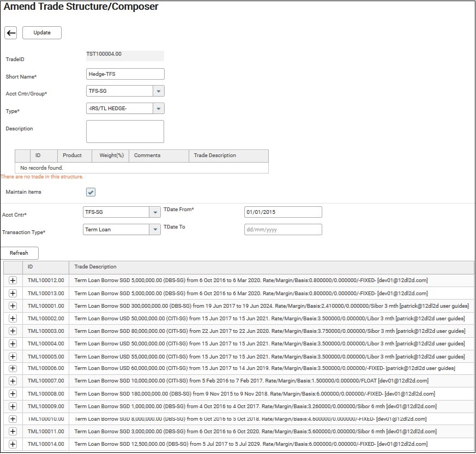Focus the TDate To date field
The image size is (476, 454).
pos(283,230)
